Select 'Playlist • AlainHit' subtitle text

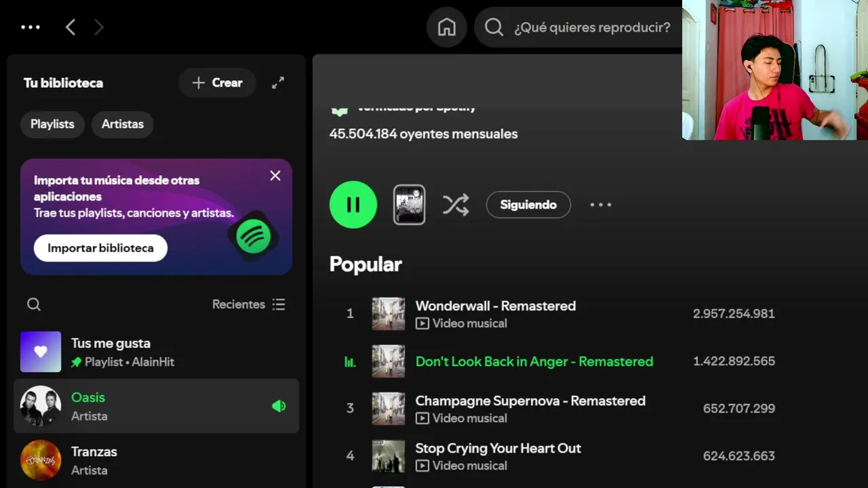point(130,362)
